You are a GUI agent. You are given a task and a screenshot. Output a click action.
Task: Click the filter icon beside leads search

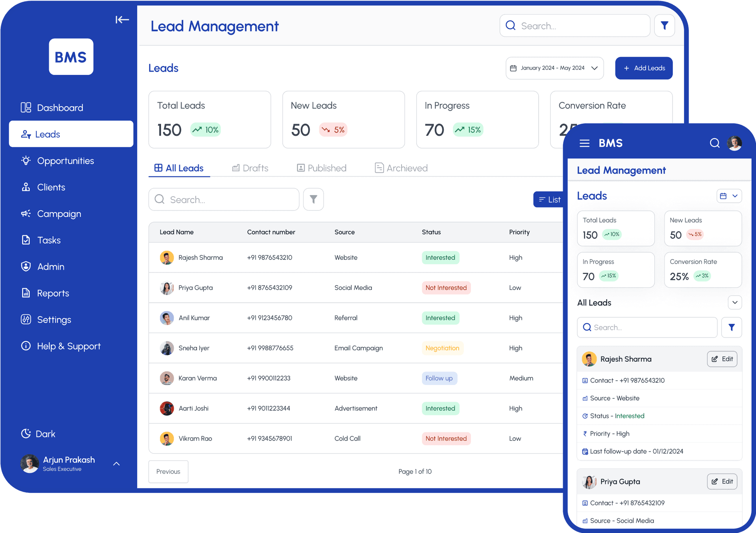[x=313, y=200]
